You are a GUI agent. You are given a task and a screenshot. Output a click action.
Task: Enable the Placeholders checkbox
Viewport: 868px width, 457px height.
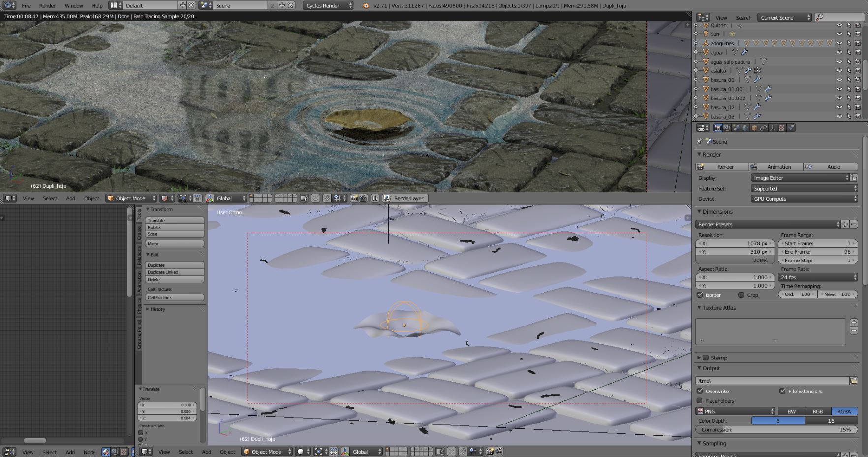click(700, 401)
